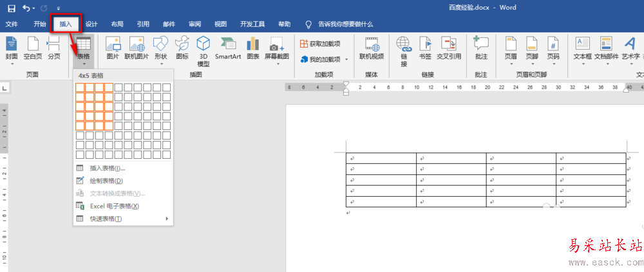This screenshot has height=272, width=644.
Task: Switch to the 审阅 tab
Action: [x=194, y=24]
